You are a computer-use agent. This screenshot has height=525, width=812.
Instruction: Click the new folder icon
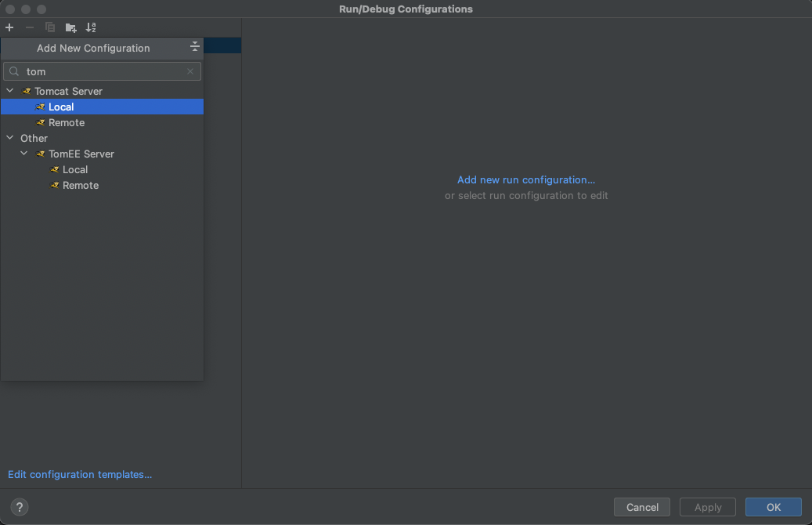(x=71, y=27)
